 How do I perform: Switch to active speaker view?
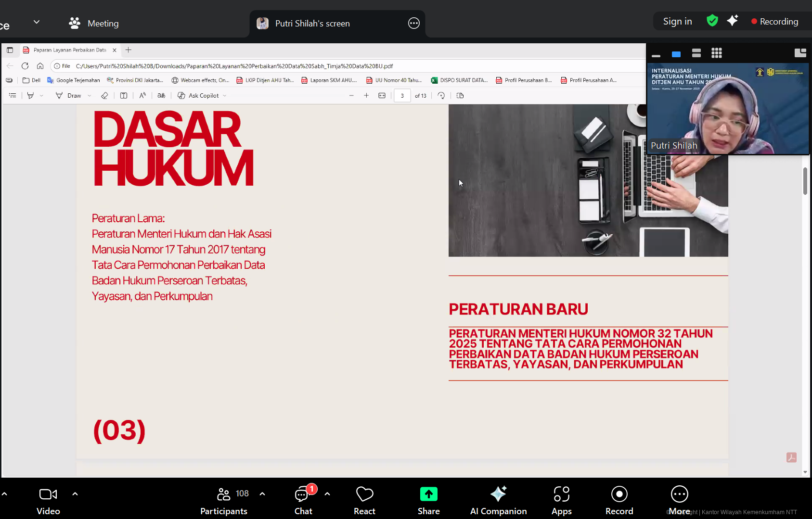(x=676, y=53)
